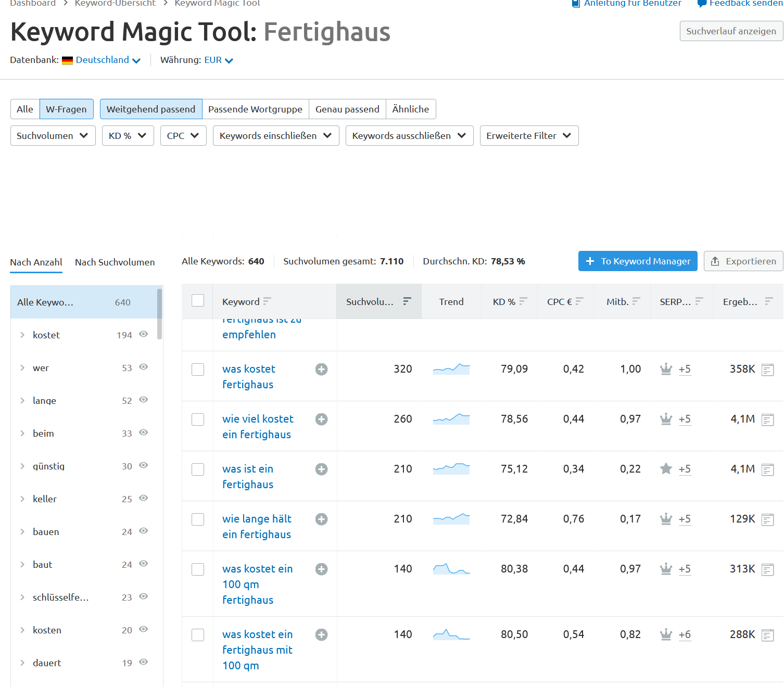Open SERP page icon in 'wie viel kostet' row
784x687 pixels.
click(767, 419)
